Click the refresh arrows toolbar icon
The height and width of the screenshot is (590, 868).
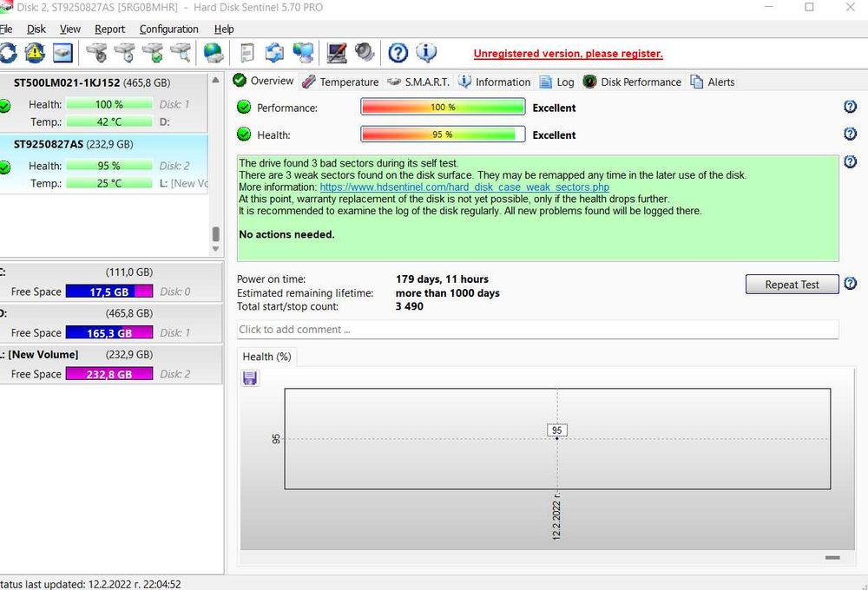[8, 53]
